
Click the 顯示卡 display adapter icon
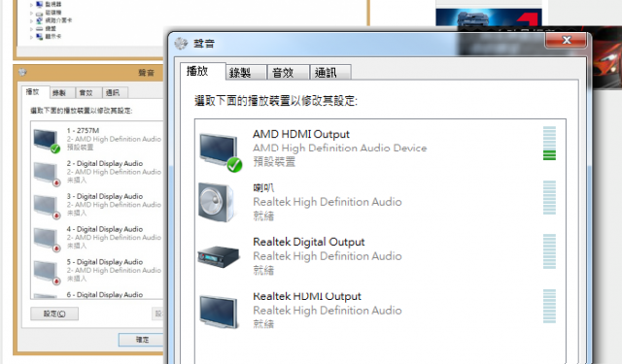(x=39, y=37)
